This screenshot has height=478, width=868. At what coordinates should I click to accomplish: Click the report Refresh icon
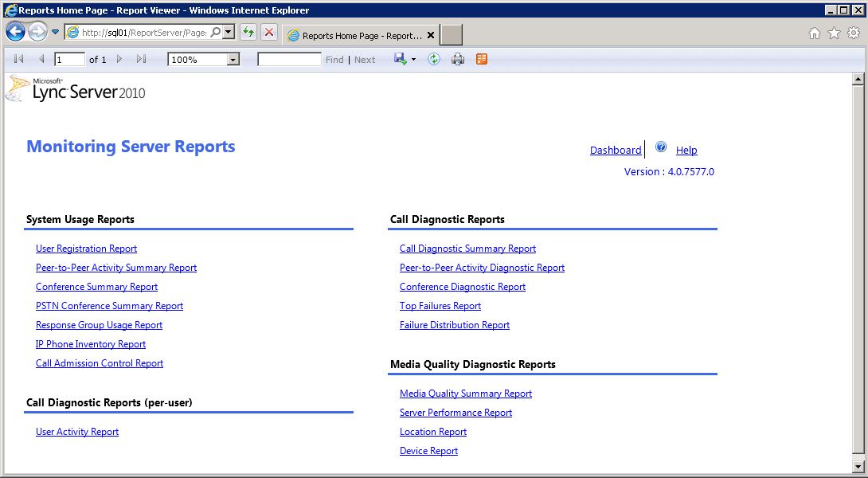tap(434, 59)
